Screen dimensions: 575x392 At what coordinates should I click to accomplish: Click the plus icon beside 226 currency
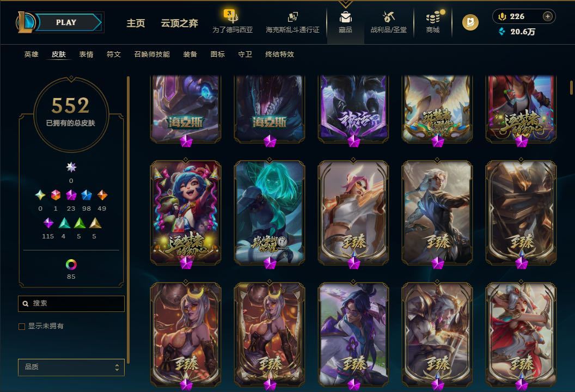click(x=547, y=16)
